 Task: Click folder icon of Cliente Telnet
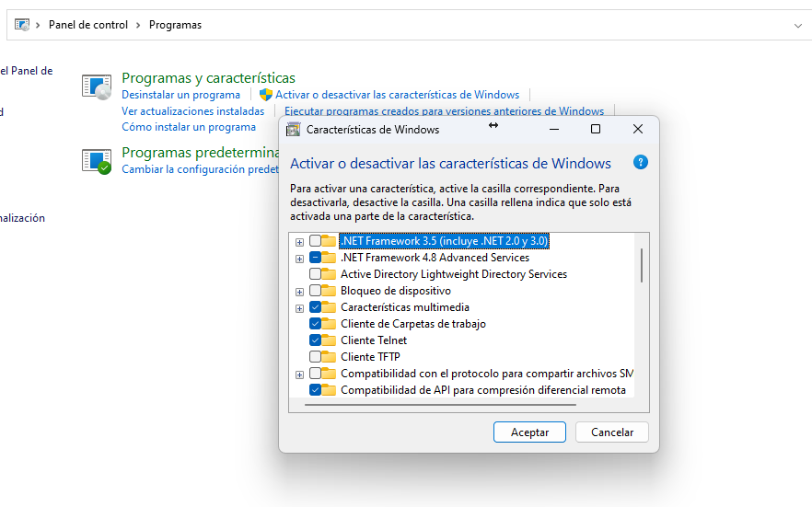[329, 340]
